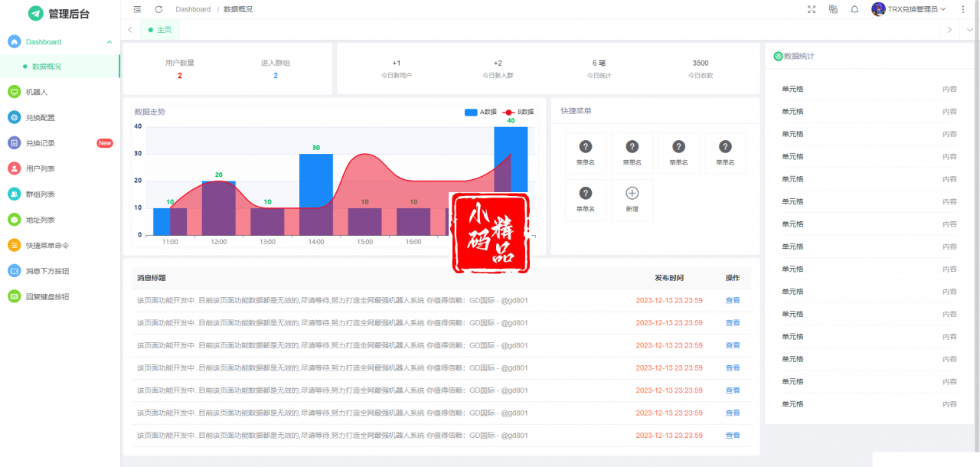This screenshot has height=467, width=980.
Task: Click the 11:00 axis label
Action: pyautogui.click(x=170, y=242)
